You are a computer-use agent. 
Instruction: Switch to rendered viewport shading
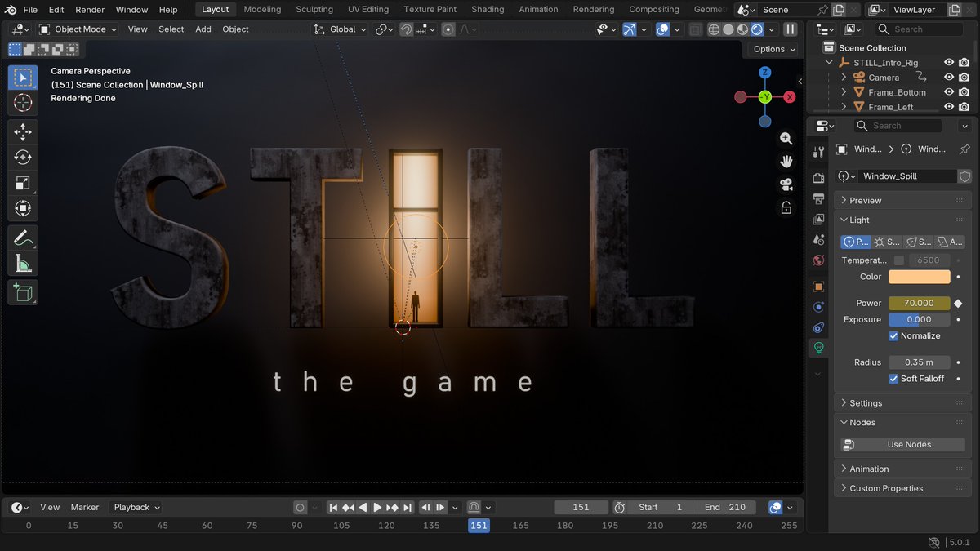point(757,29)
